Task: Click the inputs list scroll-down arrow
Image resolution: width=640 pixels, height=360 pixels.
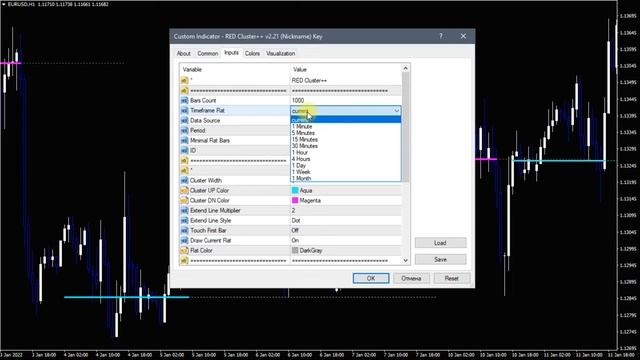Action: click(405, 260)
